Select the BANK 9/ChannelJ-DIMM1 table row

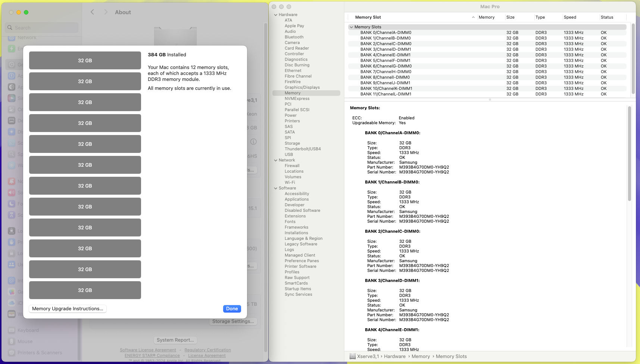tap(487, 83)
